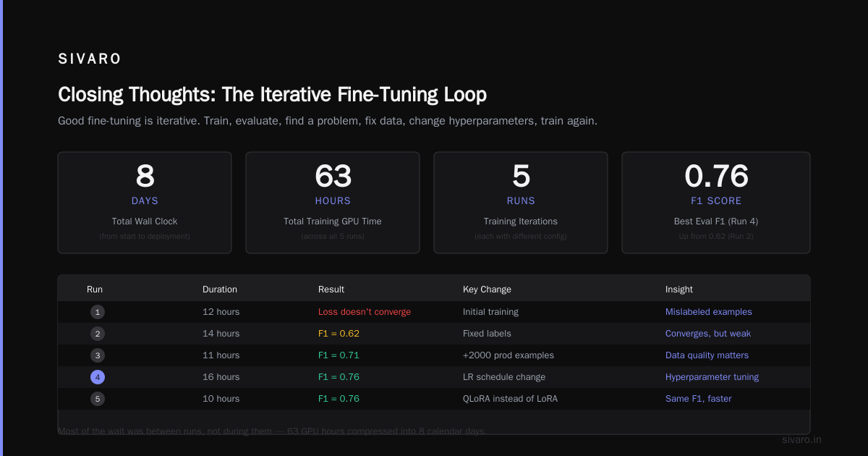Click the Key Change column header
The image size is (868, 456).
487,290
